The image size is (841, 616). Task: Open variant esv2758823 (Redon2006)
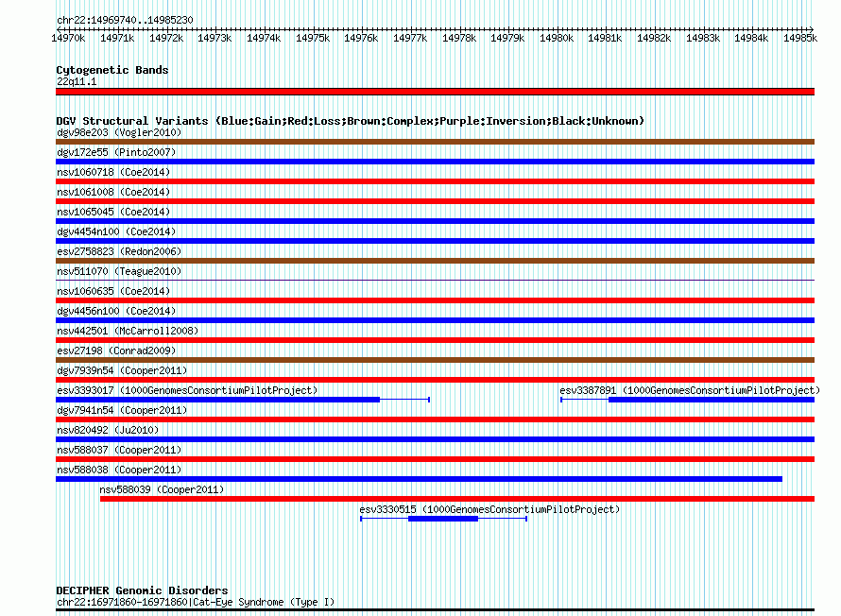119,251
